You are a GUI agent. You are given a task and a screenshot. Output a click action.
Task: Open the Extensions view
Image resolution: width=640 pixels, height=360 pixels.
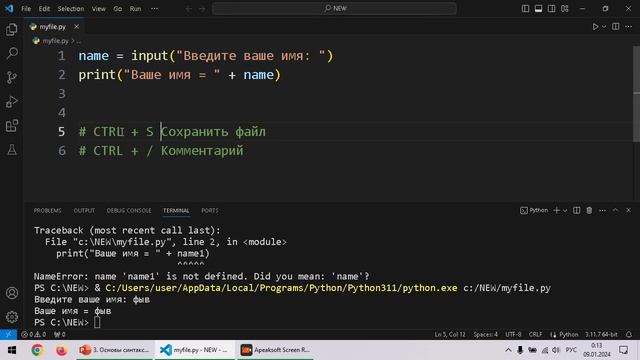[x=12, y=125]
